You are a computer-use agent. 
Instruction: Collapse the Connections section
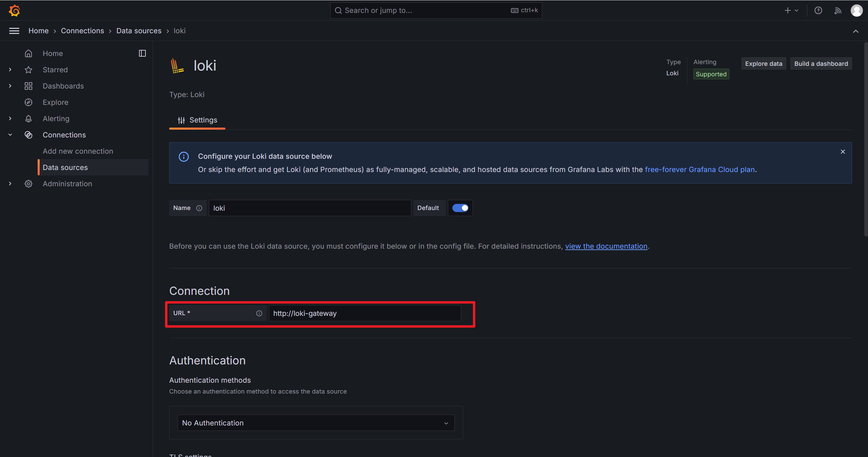[10, 135]
